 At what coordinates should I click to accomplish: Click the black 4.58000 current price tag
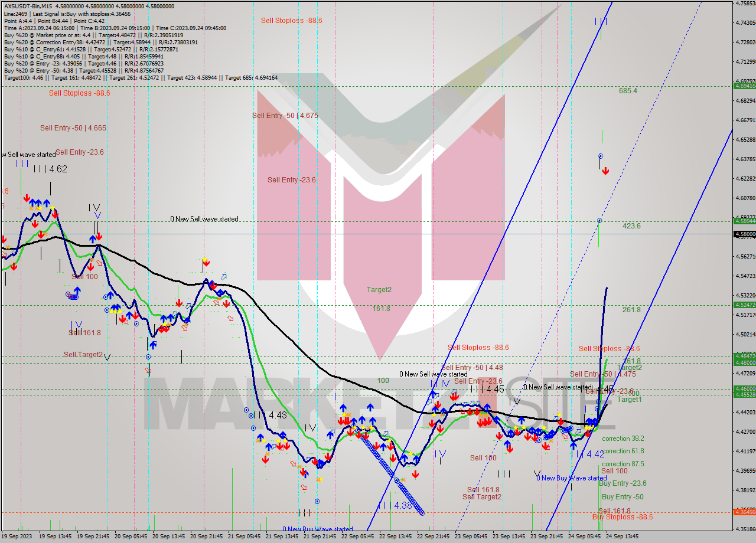pyautogui.click(x=745, y=234)
